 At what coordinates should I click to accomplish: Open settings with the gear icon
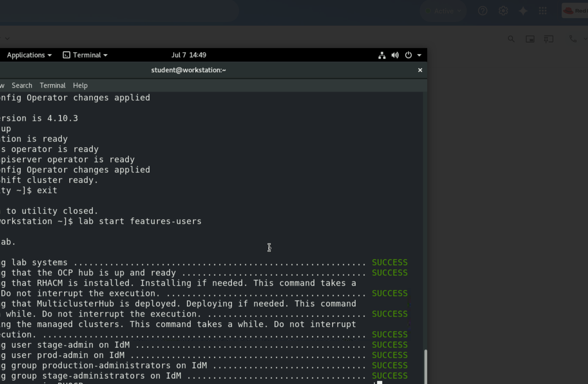(503, 11)
